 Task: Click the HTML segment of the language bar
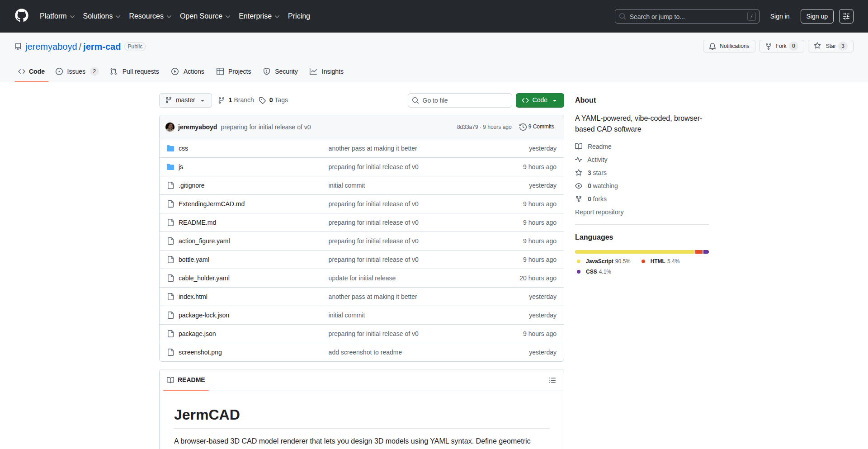(x=699, y=252)
